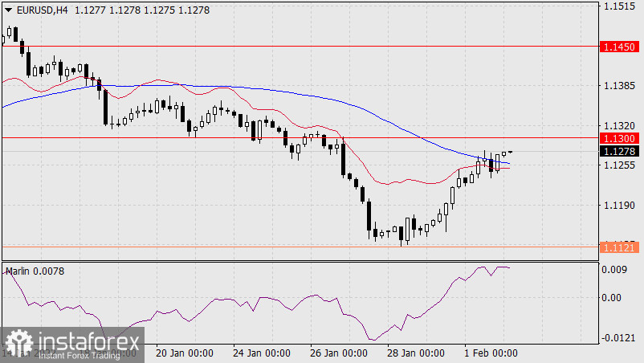Click the EURUSD,H4 chart title
Screen dimensions: 644x363
coord(40,10)
